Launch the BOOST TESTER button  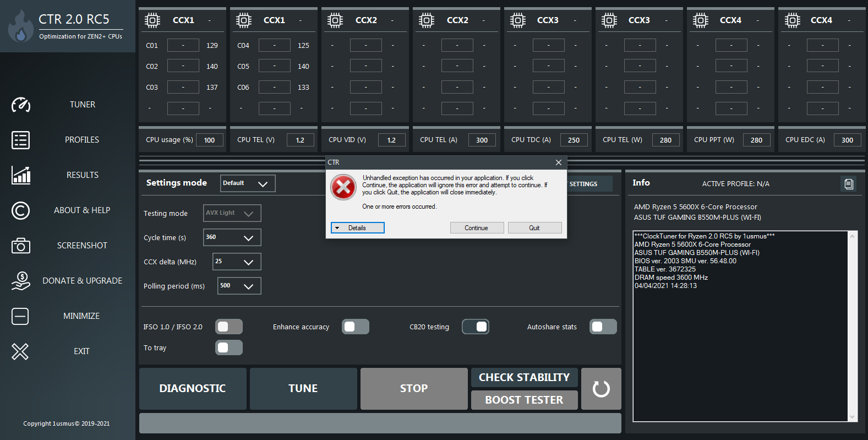525,400
